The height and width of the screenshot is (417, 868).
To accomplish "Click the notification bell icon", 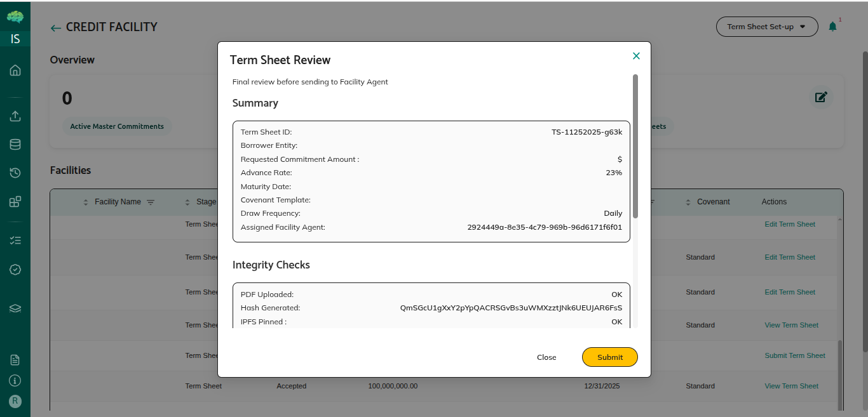I will point(832,27).
